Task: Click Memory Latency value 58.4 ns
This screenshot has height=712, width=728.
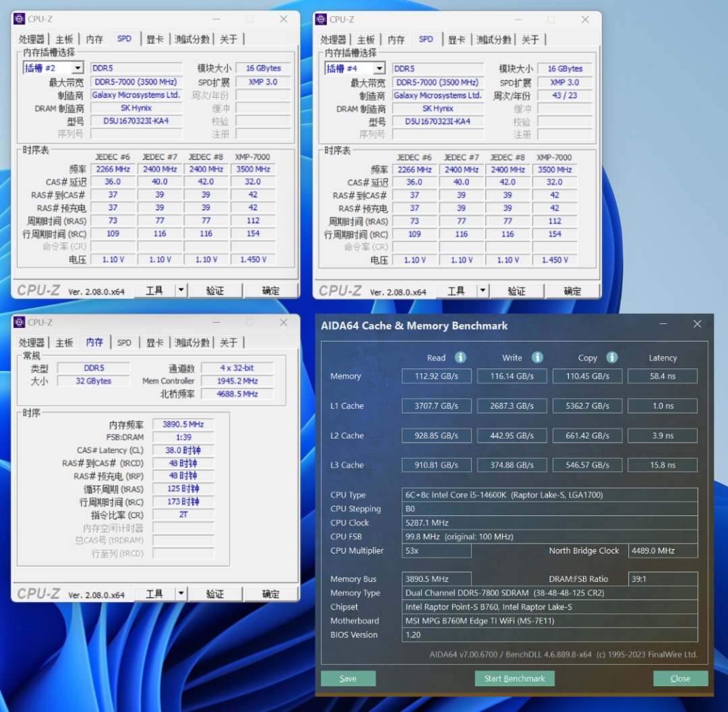Action: click(663, 376)
